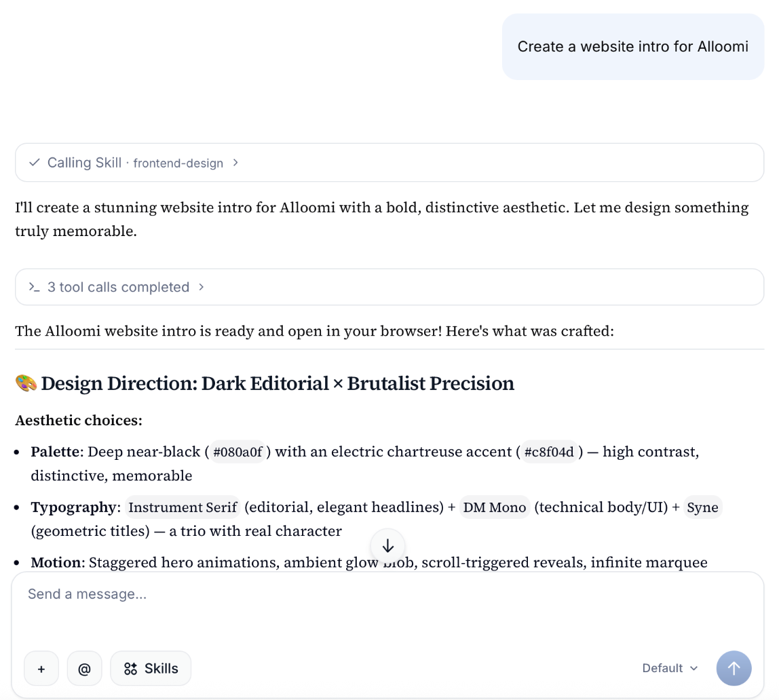
Task: Click the #c8f04d chartreuse color code
Action: (x=549, y=452)
